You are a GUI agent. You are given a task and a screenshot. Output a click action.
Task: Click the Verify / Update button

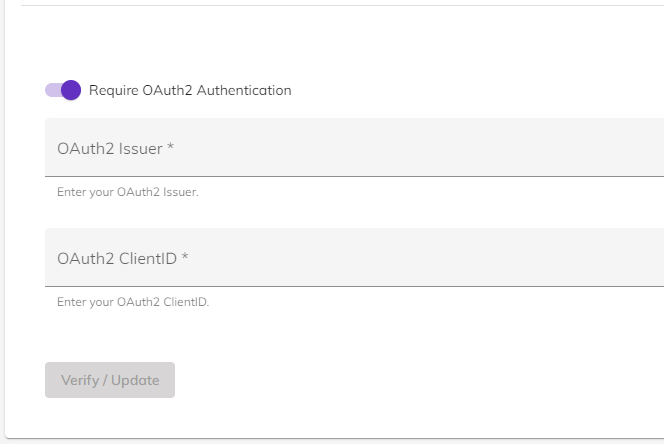tap(110, 380)
